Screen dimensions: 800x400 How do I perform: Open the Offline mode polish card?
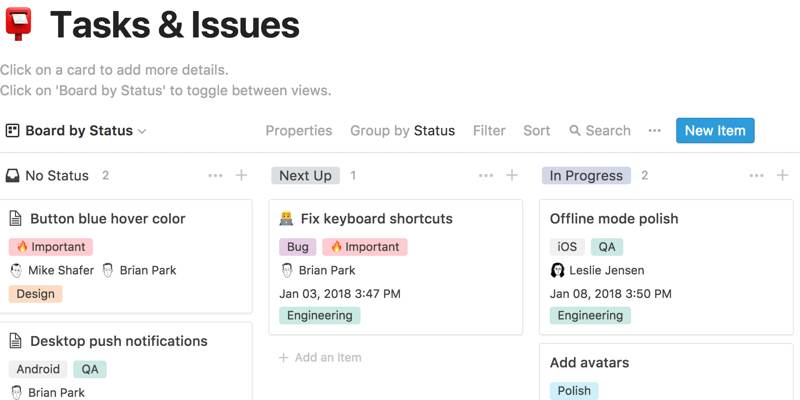[x=666, y=267]
